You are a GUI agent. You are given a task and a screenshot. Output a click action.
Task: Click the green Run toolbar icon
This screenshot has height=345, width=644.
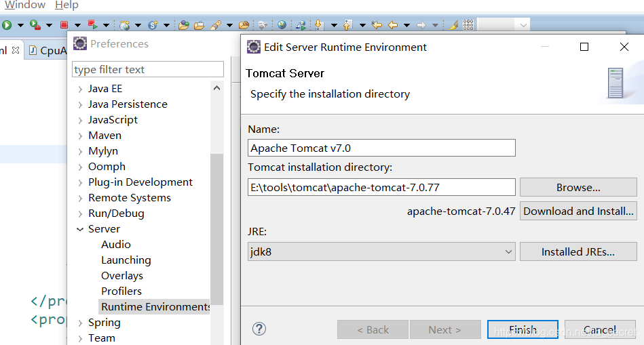tap(7, 25)
